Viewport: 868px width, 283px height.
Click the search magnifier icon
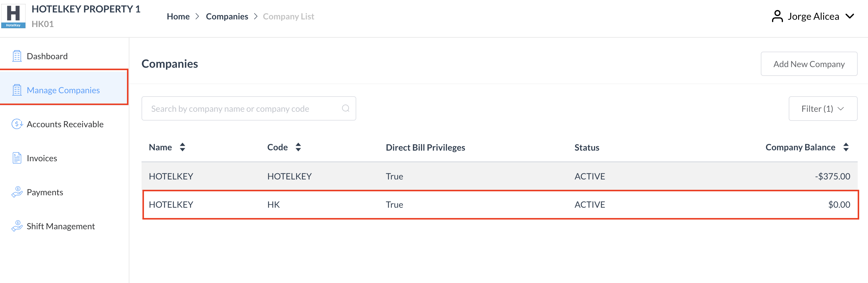(x=345, y=108)
